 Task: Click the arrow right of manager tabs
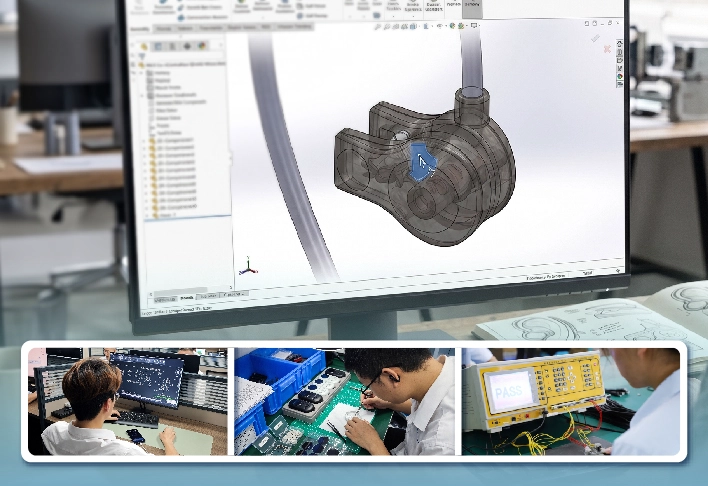[x=221, y=45]
